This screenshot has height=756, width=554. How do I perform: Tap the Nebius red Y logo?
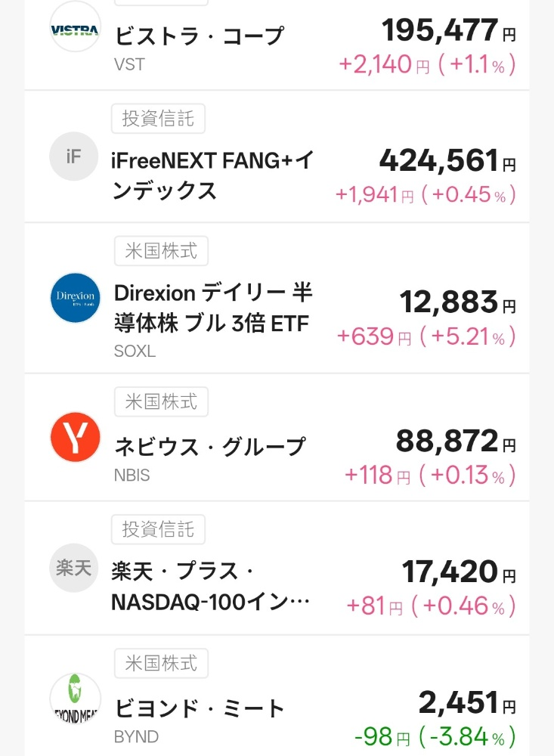coord(75,437)
